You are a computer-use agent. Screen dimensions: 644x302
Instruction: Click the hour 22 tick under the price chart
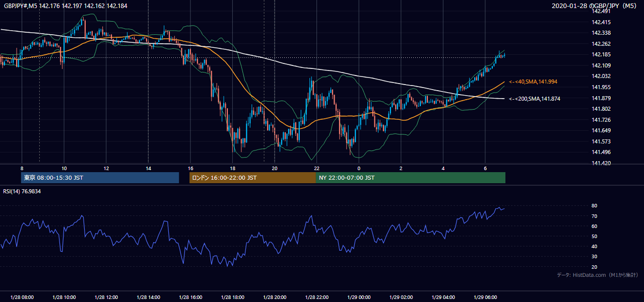[317, 168]
